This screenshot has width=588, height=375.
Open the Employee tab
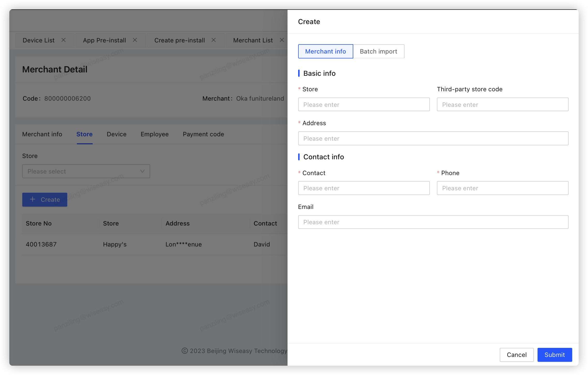pyautogui.click(x=155, y=134)
